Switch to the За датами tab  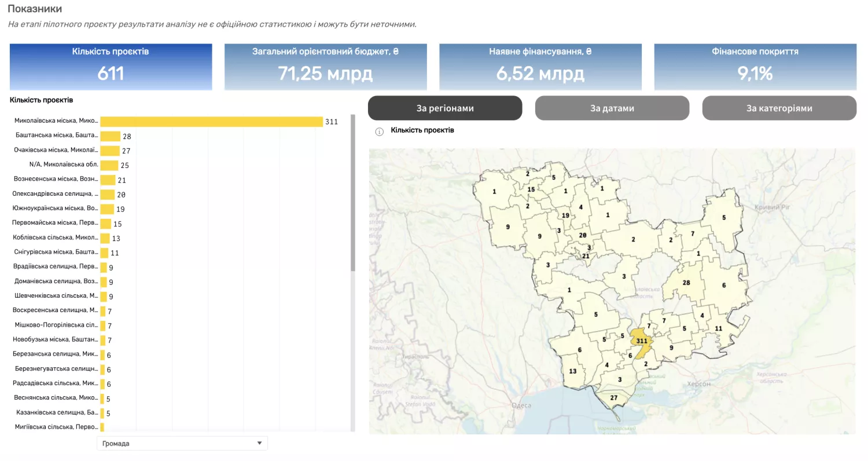coord(612,108)
